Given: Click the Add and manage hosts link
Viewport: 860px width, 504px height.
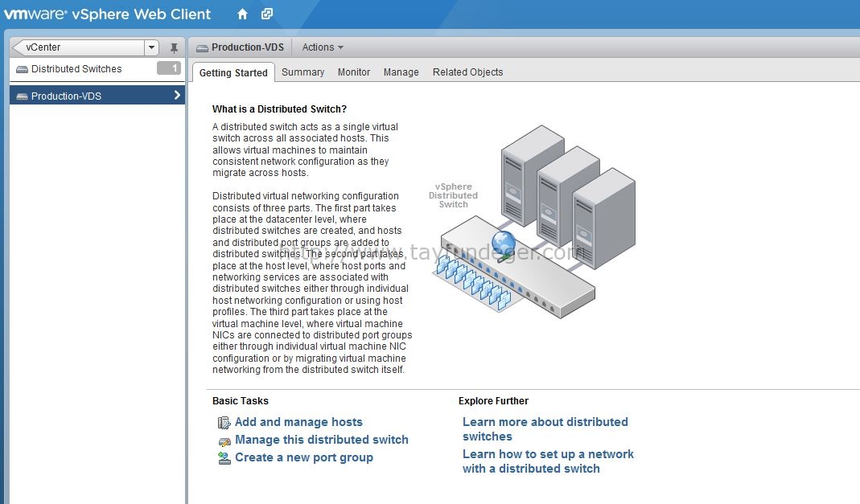Looking at the screenshot, I should 299,422.
